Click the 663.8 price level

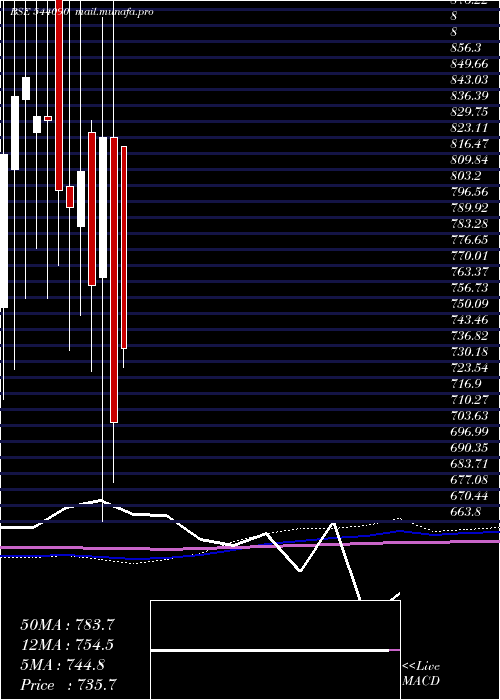(x=465, y=512)
